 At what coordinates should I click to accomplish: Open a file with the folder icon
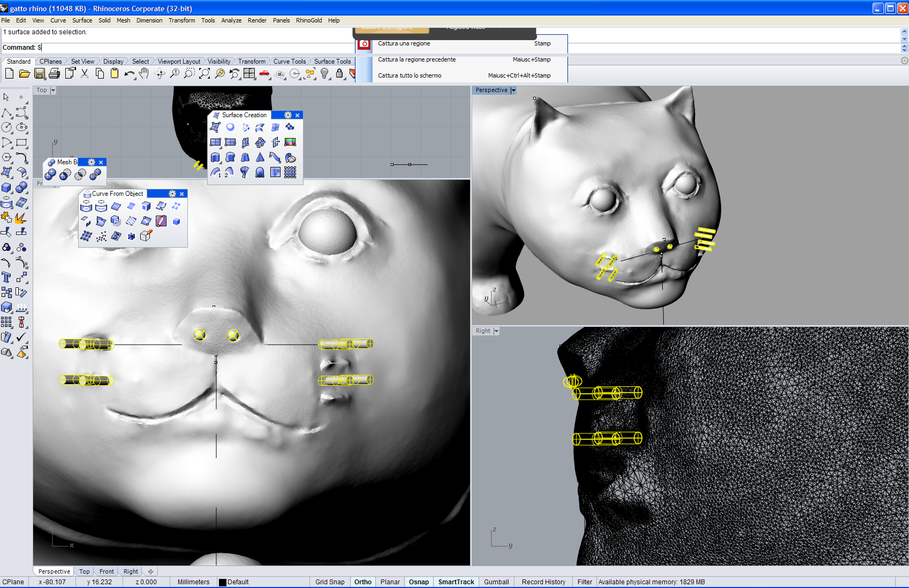[x=24, y=74]
